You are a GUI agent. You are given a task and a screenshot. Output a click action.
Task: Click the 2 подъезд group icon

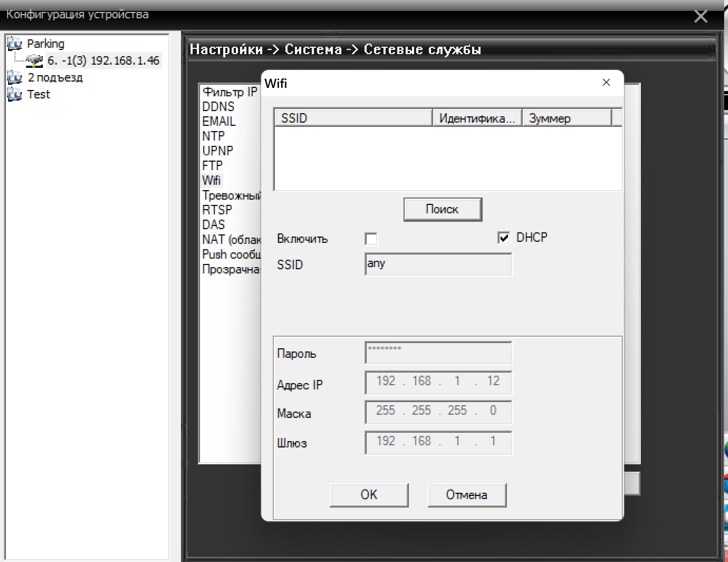tap(14, 78)
